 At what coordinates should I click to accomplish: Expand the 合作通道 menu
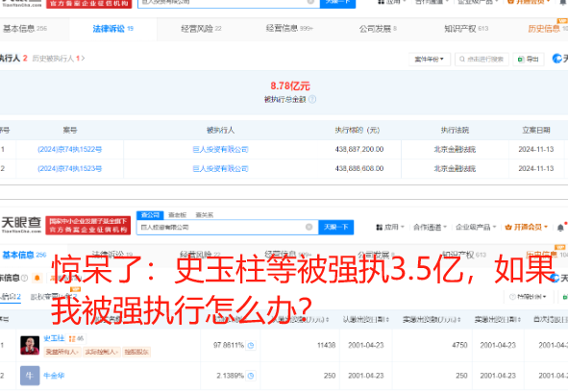[x=430, y=227]
